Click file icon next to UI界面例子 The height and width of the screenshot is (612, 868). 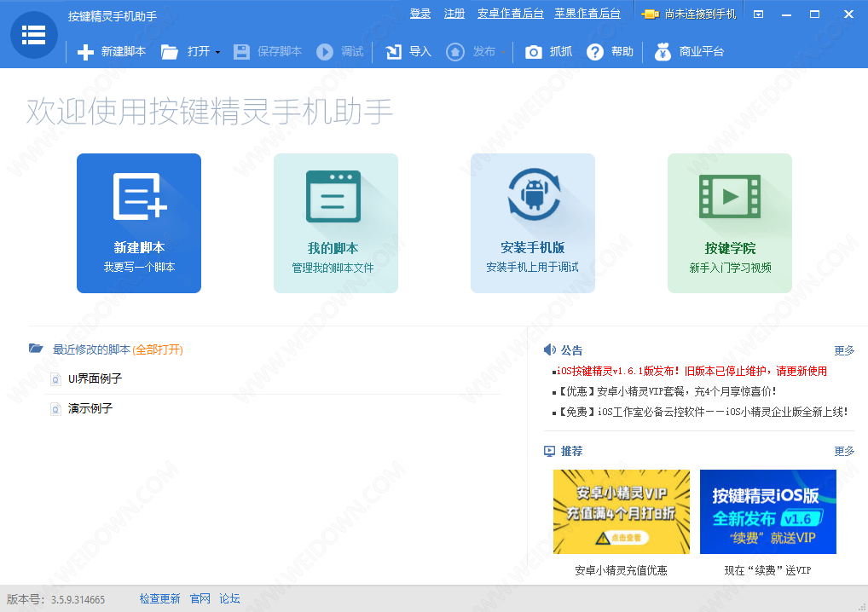point(55,379)
